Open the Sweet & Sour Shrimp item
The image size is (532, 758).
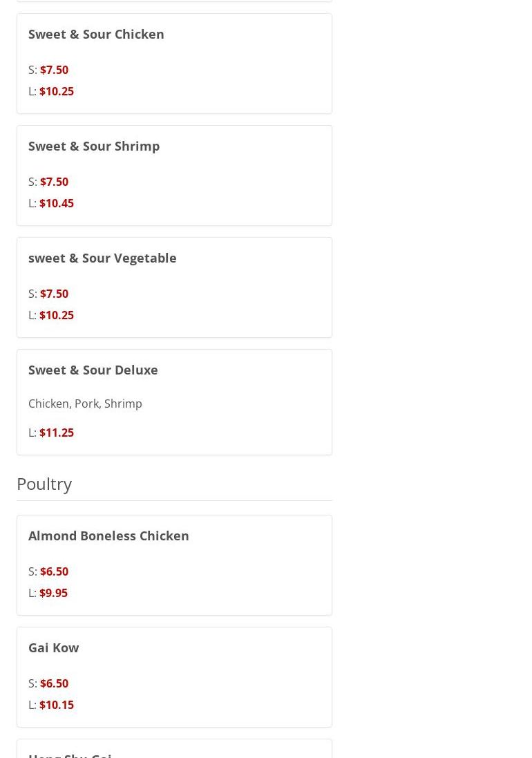tap(94, 146)
